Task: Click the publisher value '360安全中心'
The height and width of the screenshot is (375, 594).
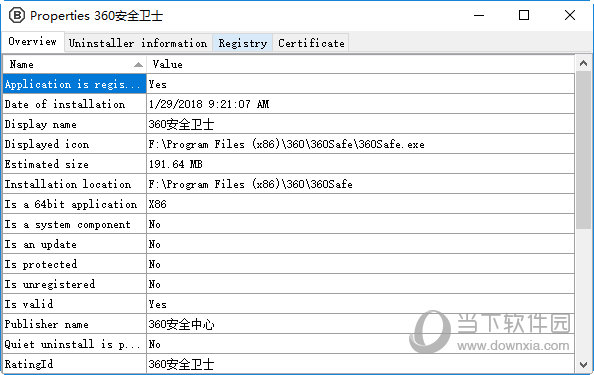Action: (x=181, y=324)
